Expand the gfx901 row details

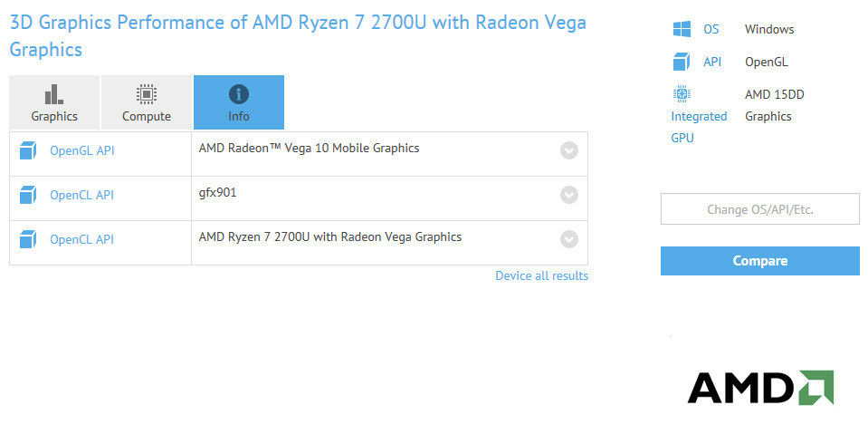click(568, 195)
